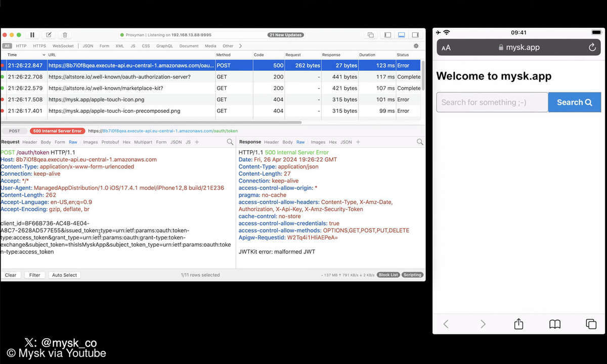Click the search icon in Request panel
Screen dimensions: 607x364
pos(230,142)
